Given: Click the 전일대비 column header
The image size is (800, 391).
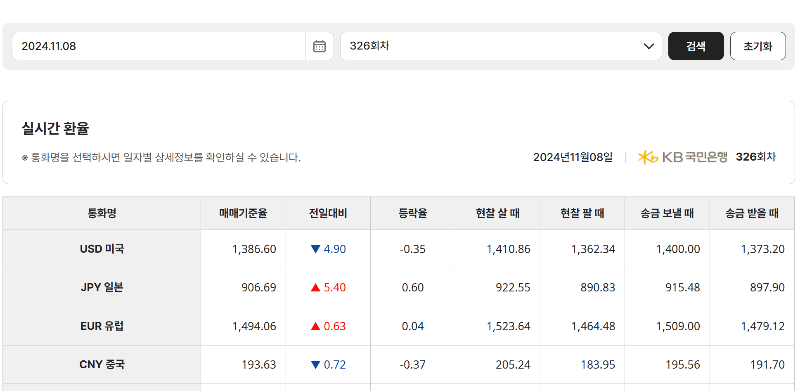Looking at the screenshot, I should (x=328, y=213).
